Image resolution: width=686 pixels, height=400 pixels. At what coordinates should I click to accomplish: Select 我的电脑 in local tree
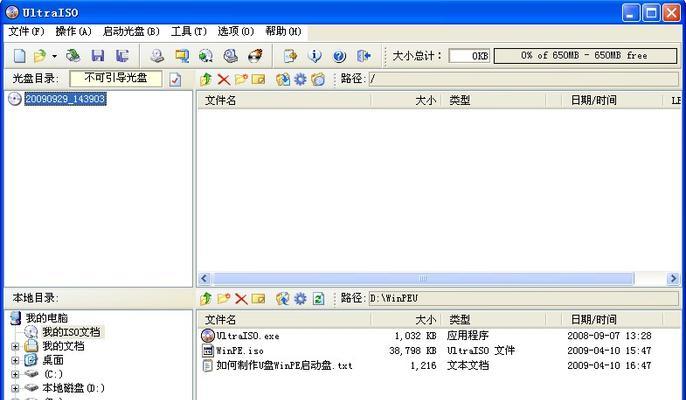click(47, 318)
